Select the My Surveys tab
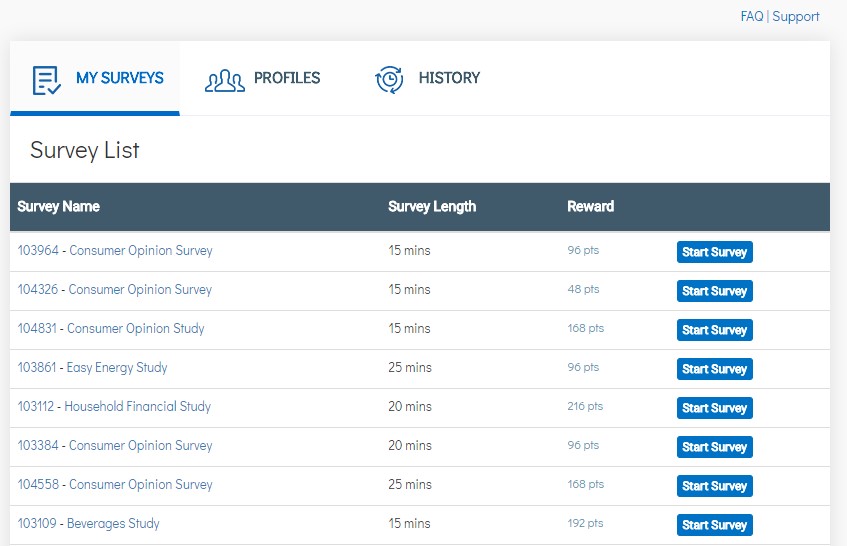The image size is (847, 546). pos(119,78)
